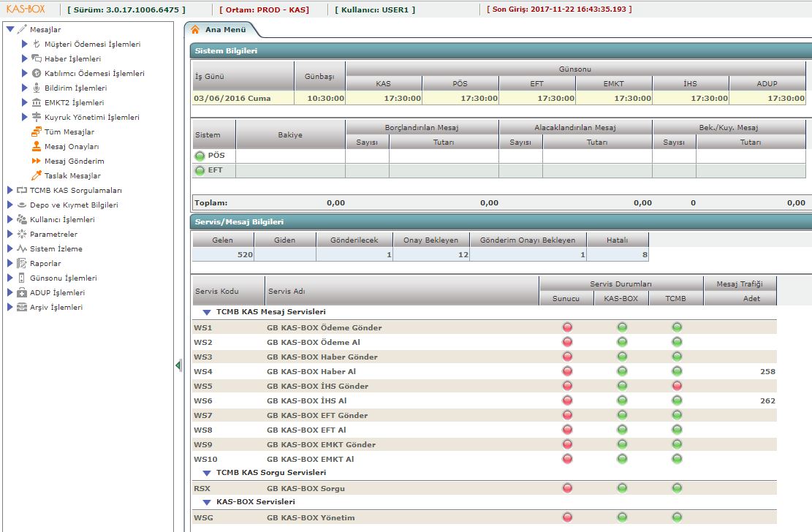This screenshot has height=532, width=812.
Task: Click the Kullanıcı İşlemleri users icon
Action: click(22, 220)
